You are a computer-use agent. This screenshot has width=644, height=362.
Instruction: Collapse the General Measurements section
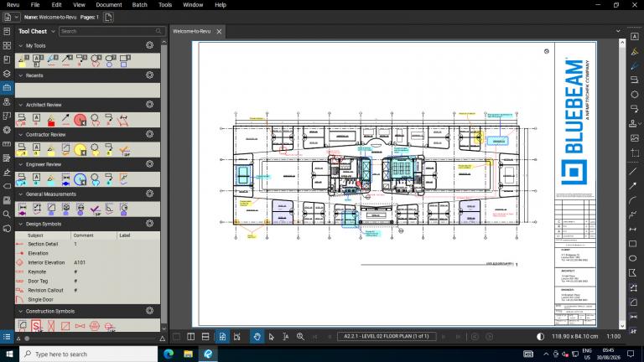pyautogui.click(x=21, y=194)
